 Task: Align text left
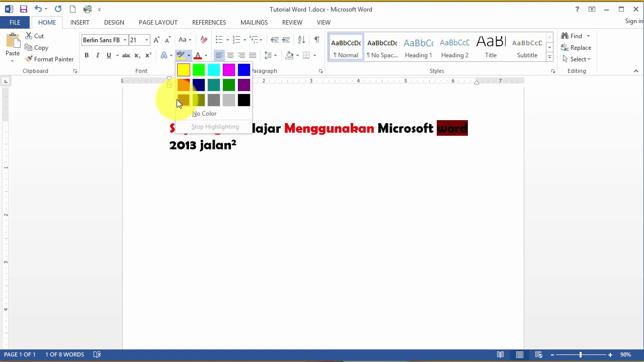tap(219, 55)
